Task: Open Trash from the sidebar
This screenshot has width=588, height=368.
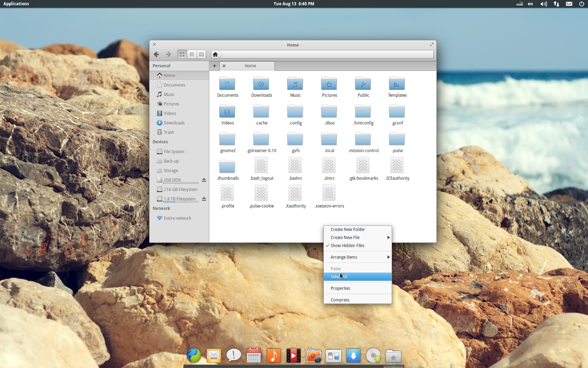Action: coord(168,132)
